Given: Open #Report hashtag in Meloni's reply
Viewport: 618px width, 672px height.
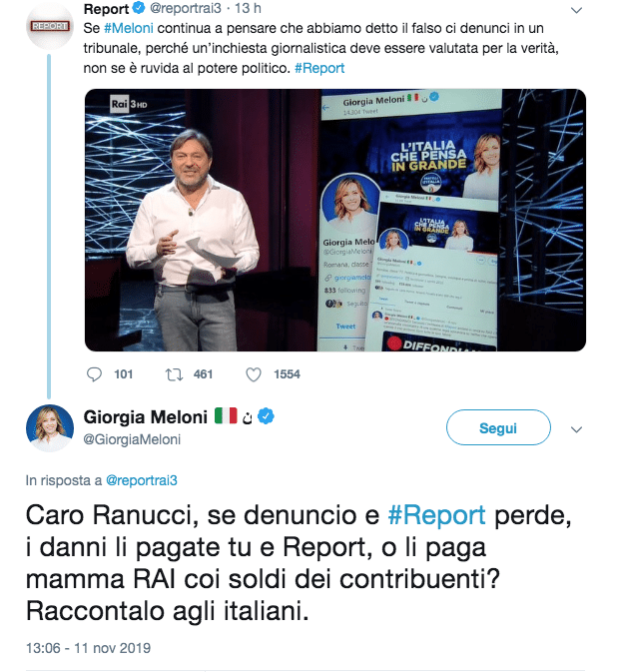Looking at the screenshot, I should tap(436, 514).
